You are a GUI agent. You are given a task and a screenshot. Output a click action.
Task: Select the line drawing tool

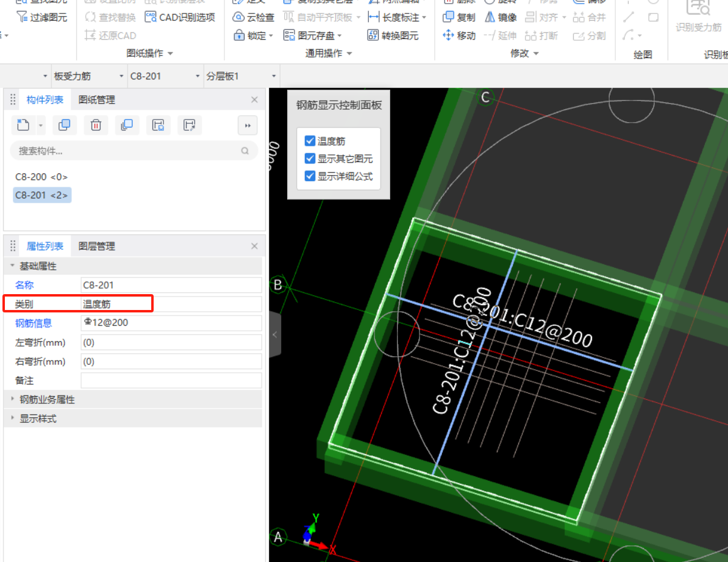pyautogui.click(x=629, y=17)
